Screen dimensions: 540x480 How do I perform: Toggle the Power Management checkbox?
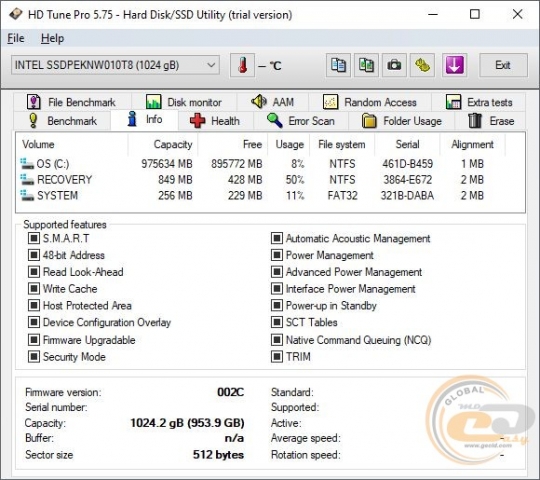pyautogui.click(x=277, y=255)
